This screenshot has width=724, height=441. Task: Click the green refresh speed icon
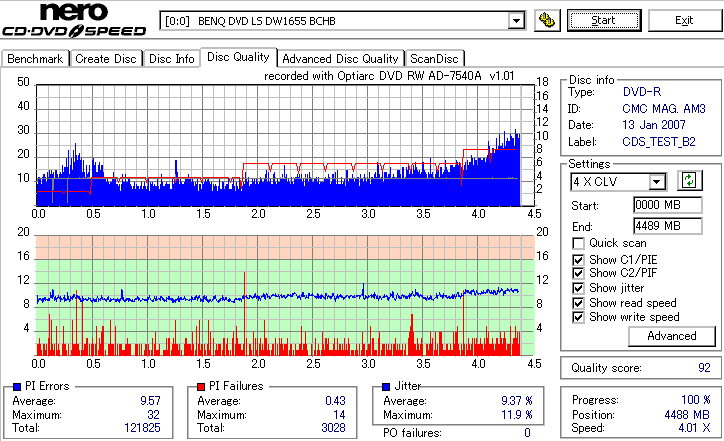click(x=689, y=180)
